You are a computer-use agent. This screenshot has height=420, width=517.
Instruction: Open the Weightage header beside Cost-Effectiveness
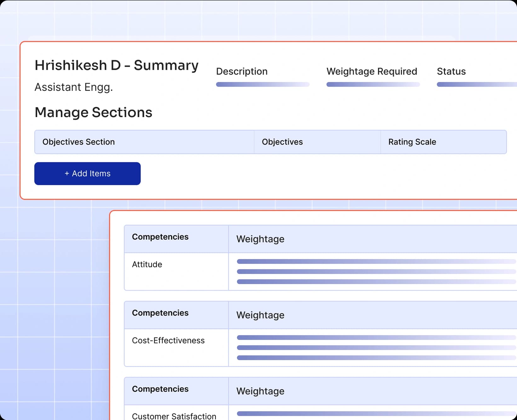click(x=260, y=315)
